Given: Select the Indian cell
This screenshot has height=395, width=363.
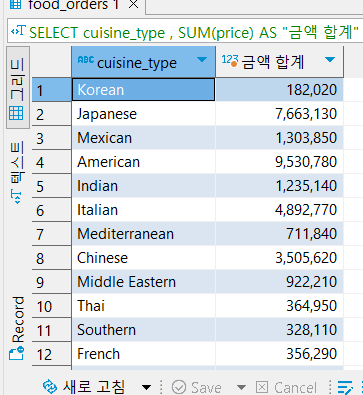Looking at the screenshot, I should [143, 186].
